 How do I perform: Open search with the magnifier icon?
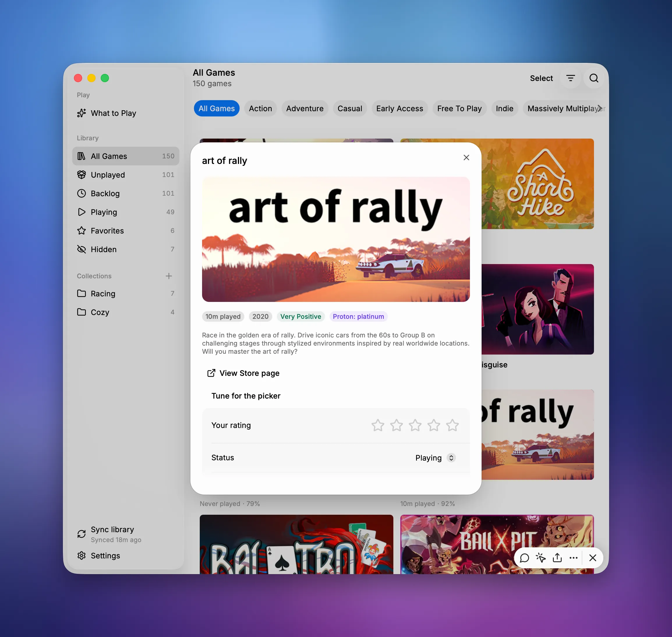tap(594, 78)
